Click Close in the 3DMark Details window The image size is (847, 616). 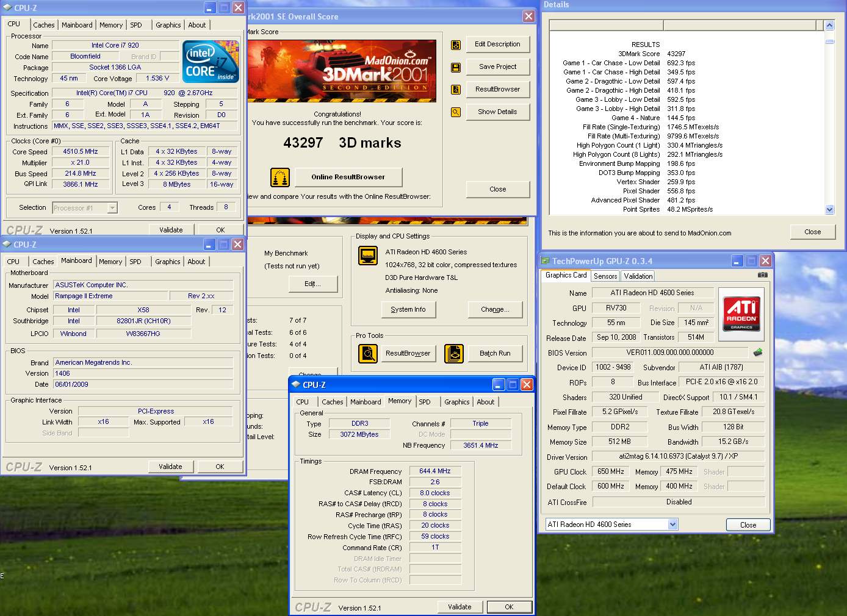click(813, 232)
